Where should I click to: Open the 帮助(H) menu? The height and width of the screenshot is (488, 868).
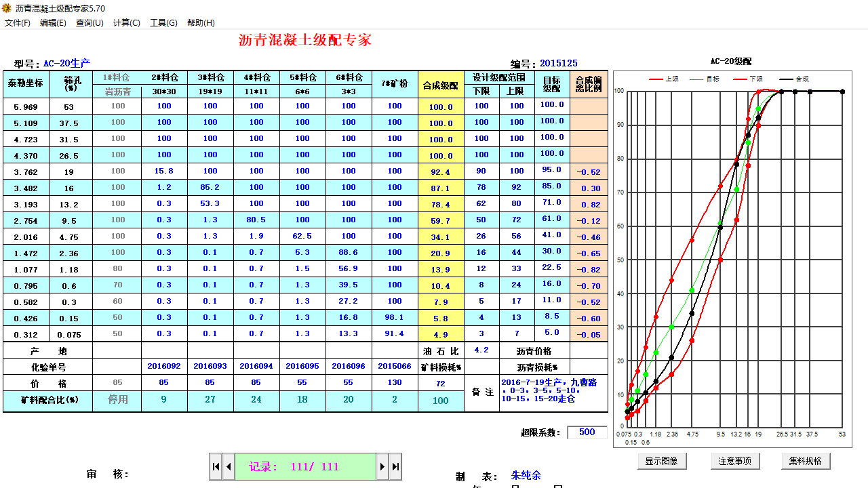coord(199,22)
